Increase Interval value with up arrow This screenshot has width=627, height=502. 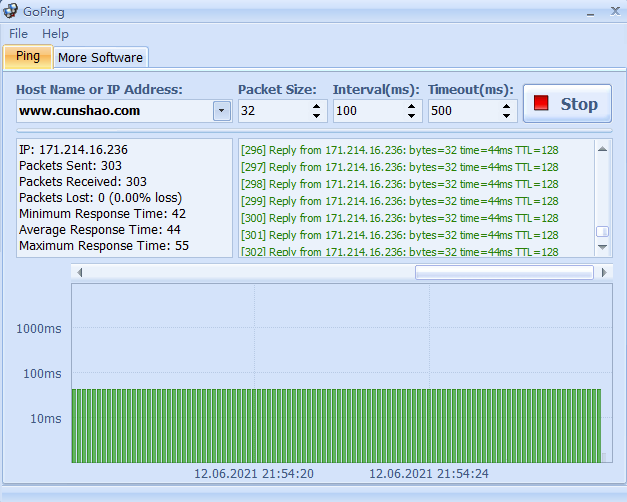412,106
